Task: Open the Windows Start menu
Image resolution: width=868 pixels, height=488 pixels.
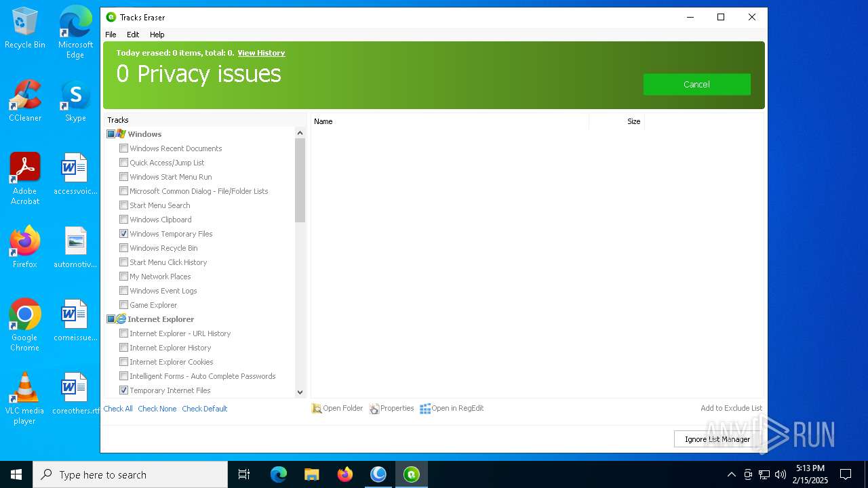Action: [x=16, y=474]
